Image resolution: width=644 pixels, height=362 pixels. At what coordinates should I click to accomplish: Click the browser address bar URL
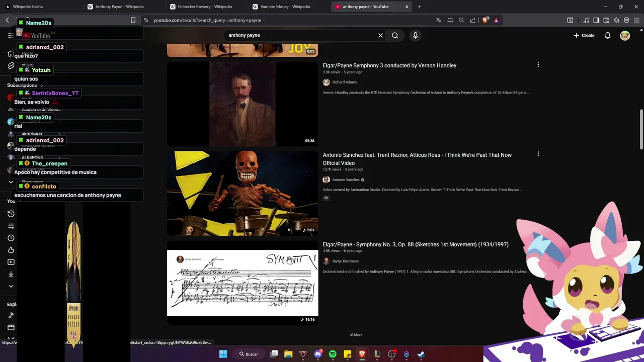point(207,20)
